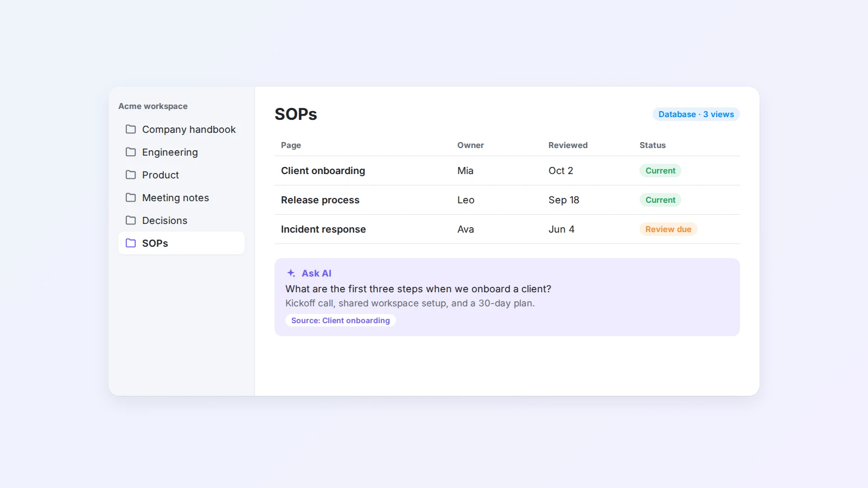Click the Status column header
The height and width of the screenshot is (488, 868).
(653, 145)
